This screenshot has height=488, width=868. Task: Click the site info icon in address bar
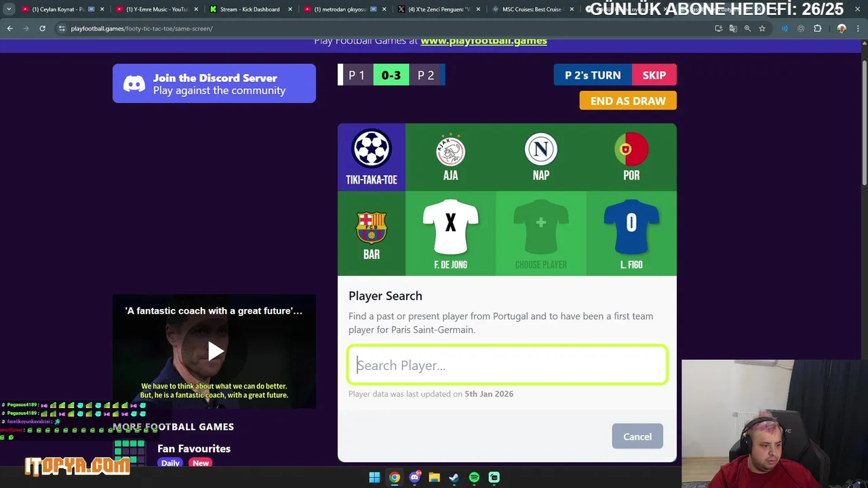point(62,28)
